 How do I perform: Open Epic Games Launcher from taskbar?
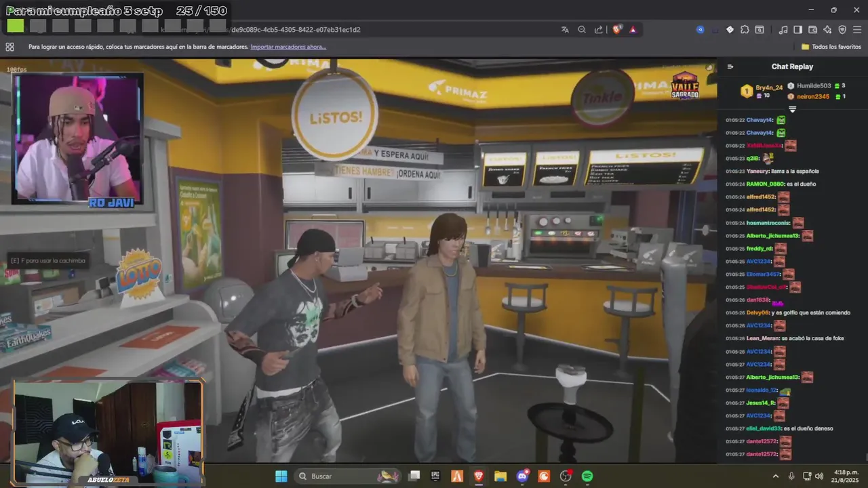435,476
